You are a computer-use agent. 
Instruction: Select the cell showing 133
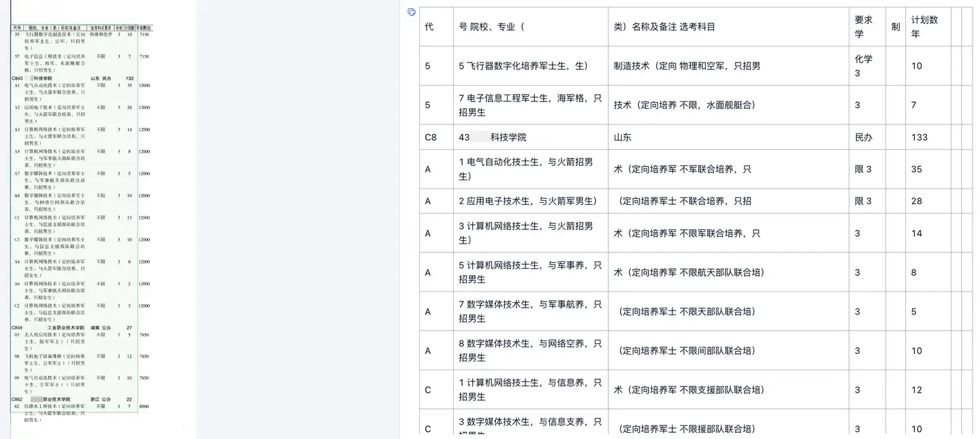[x=920, y=137]
